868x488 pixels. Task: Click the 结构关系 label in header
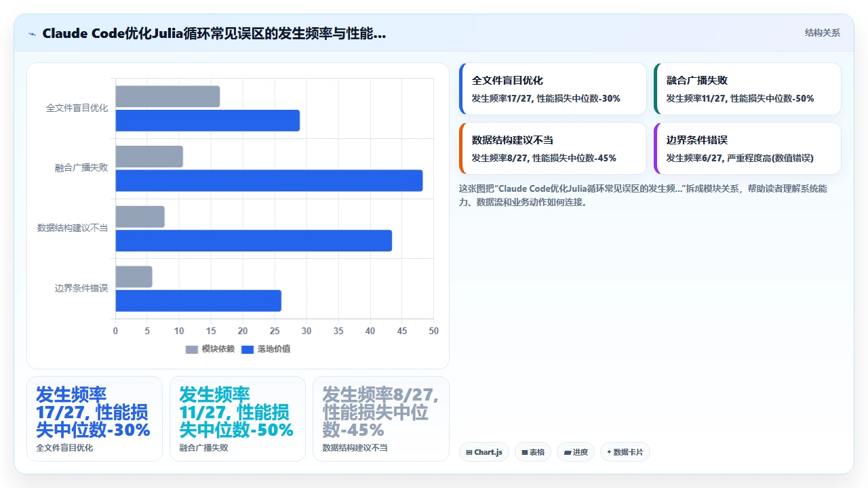[822, 33]
